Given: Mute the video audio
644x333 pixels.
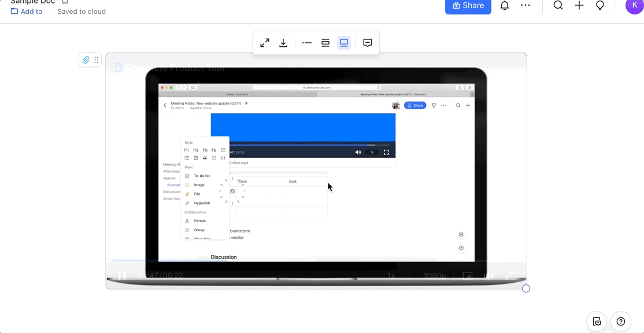Looking at the screenshot, I should (490, 276).
